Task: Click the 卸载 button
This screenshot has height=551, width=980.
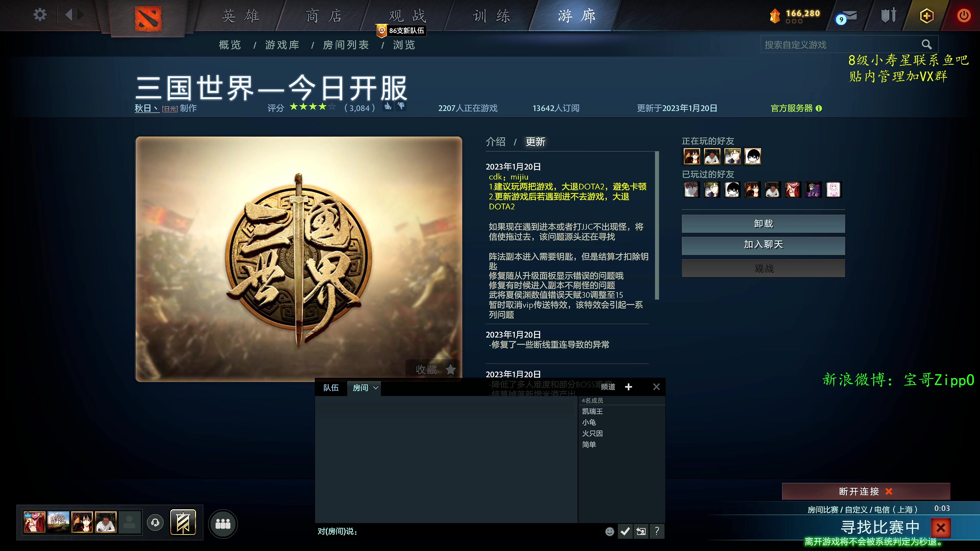Action: coord(763,224)
